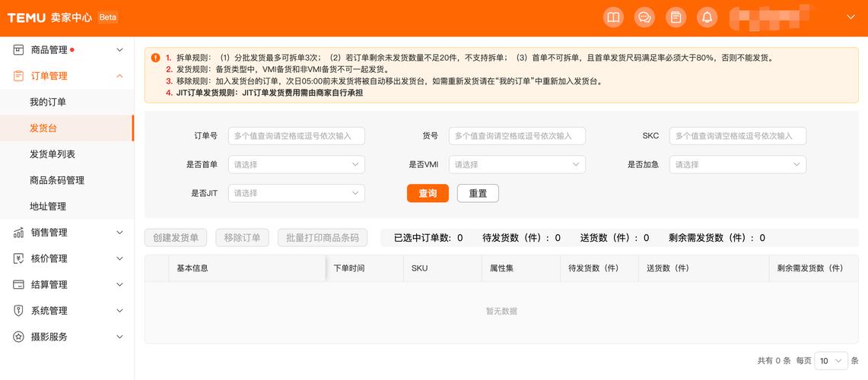This screenshot has height=380, width=868.
Task: Open the 是否首单 dropdown
Action: tap(297, 164)
